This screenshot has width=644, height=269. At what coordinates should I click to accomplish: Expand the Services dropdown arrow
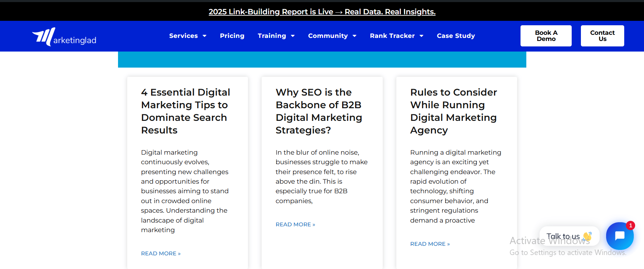[205, 36]
